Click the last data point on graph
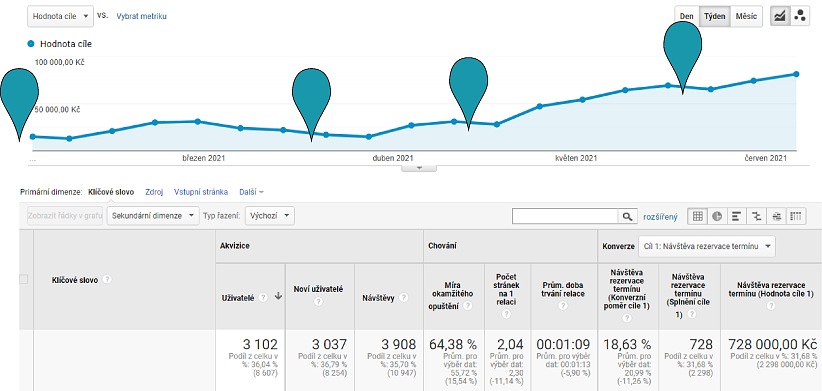822x391 pixels. click(796, 74)
